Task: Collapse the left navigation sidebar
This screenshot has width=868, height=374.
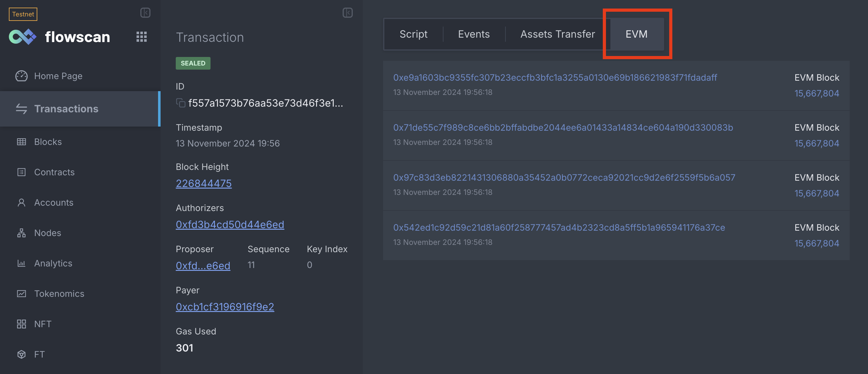Action: click(x=145, y=13)
